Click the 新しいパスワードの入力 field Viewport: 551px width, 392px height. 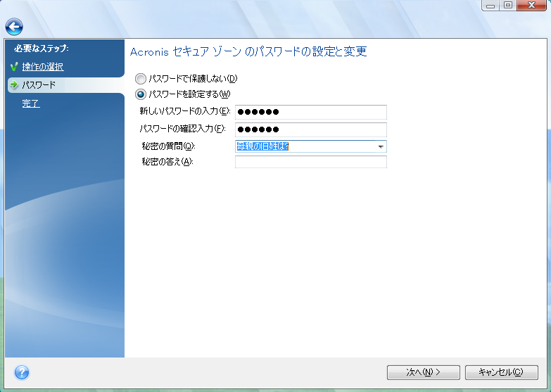point(310,112)
